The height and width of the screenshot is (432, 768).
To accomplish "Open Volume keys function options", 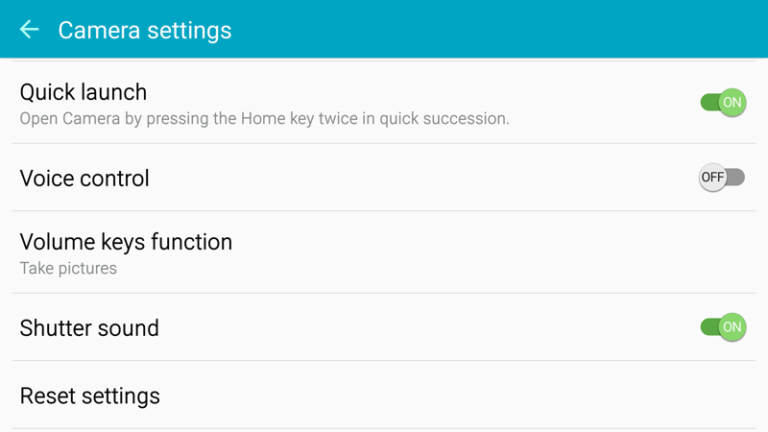I will (126, 242).
